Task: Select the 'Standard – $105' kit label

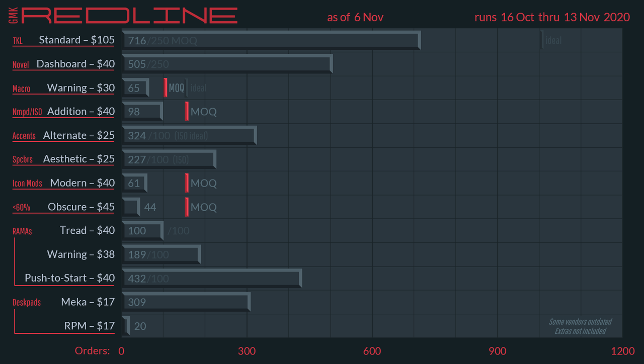Action: click(76, 40)
